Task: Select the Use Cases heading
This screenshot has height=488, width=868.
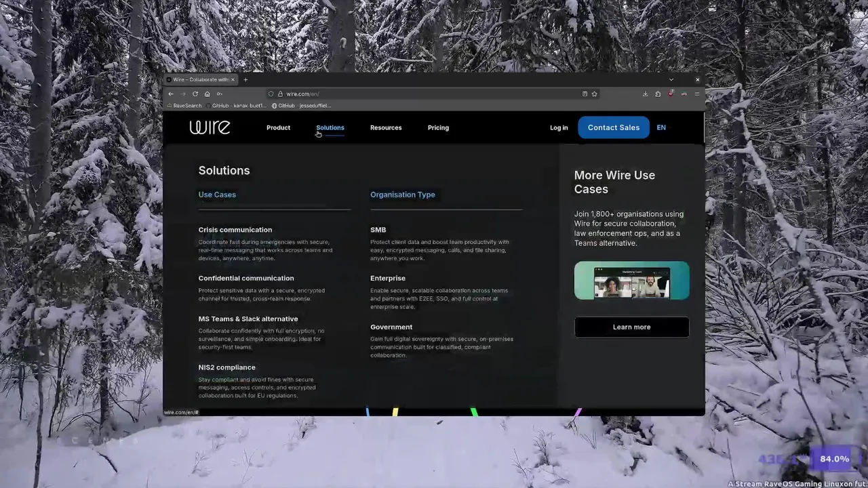Action: (217, 195)
